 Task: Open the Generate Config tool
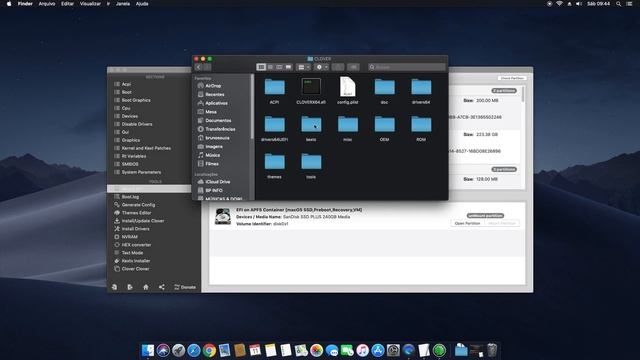pyautogui.click(x=138, y=205)
